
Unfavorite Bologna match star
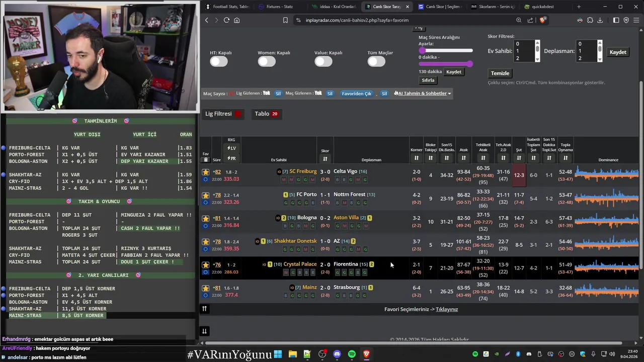(205, 218)
